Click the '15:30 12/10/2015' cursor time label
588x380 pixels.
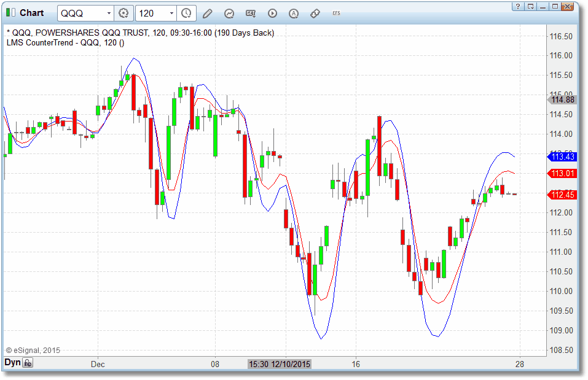pyautogui.click(x=280, y=364)
